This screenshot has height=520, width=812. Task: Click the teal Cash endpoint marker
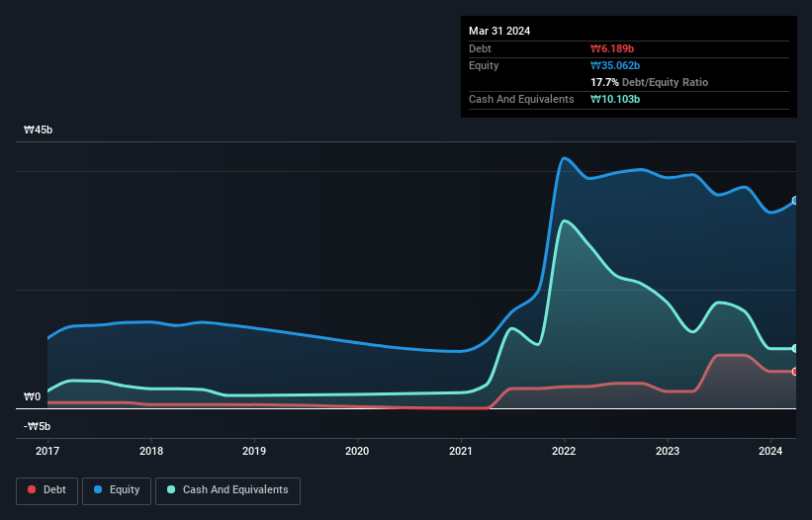pyautogui.click(x=795, y=348)
